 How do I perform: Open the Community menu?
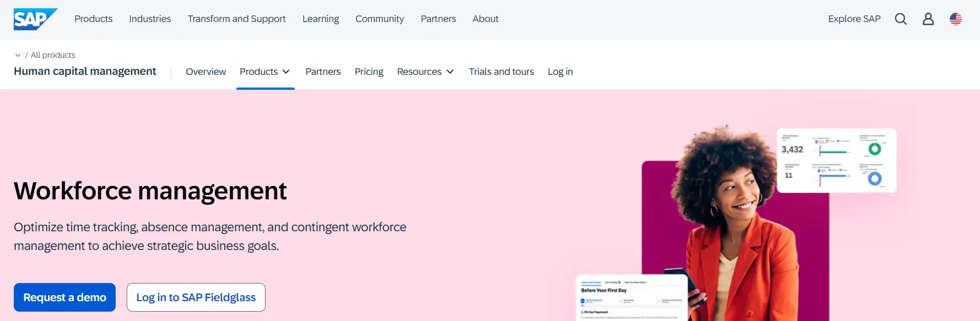pos(380,19)
